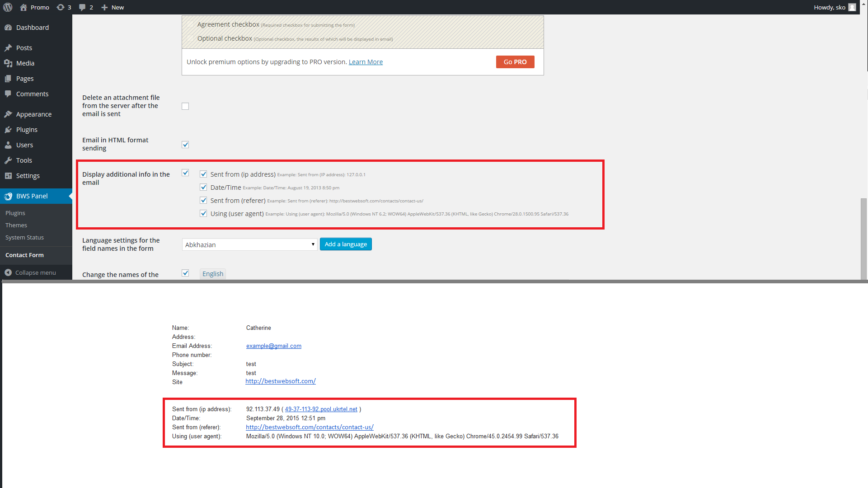868x488 pixels.
Task: Click the Pages icon in sidebar
Action: 8,79
